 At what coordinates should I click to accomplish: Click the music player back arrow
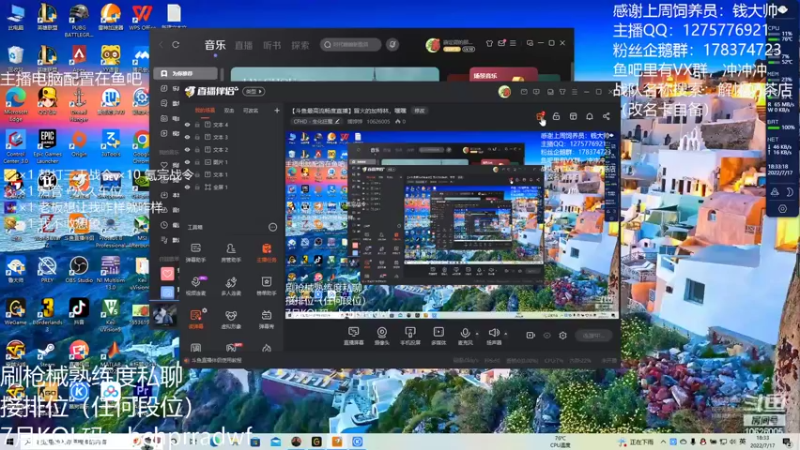(x=161, y=44)
